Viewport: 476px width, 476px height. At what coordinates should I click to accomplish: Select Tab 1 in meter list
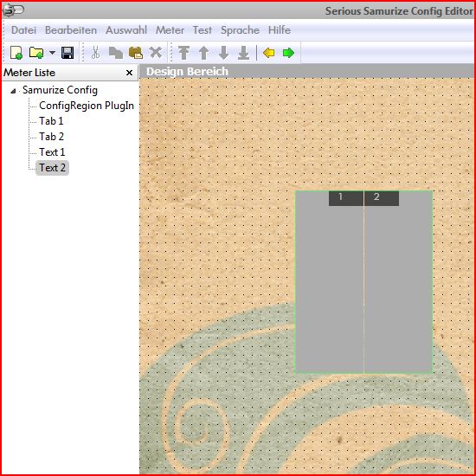tap(51, 121)
